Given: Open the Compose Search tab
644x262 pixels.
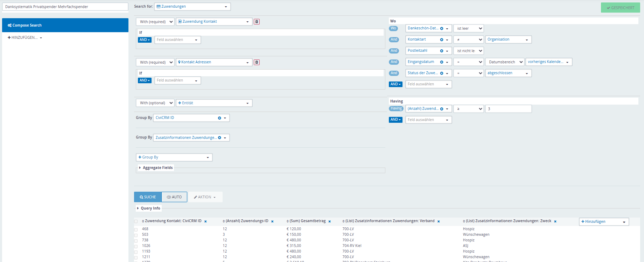Looking at the screenshot, I should pyautogui.click(x=65, y=25).
